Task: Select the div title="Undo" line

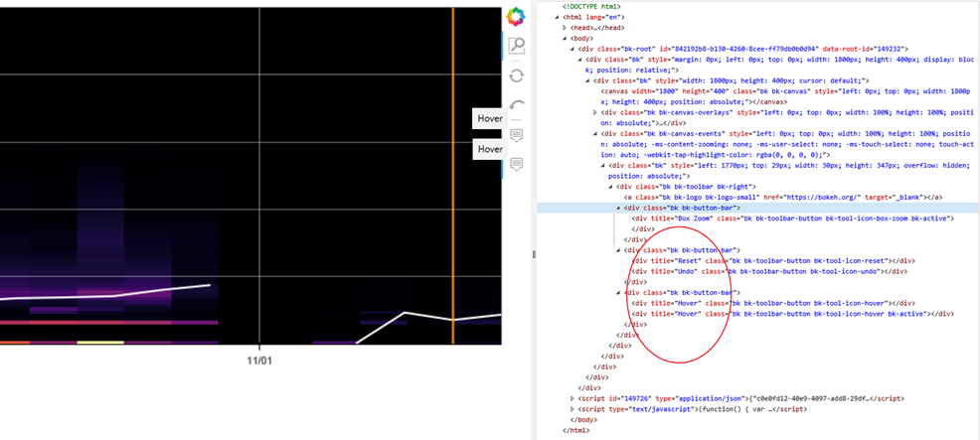Action: click(x=768, y=271)
